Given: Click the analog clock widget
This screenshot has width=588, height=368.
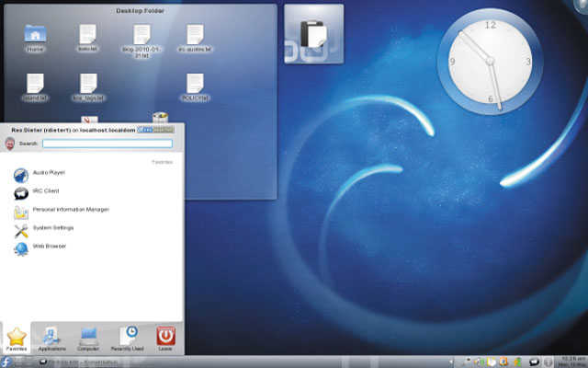Looking at the screenshot, I should pos(490,62).
